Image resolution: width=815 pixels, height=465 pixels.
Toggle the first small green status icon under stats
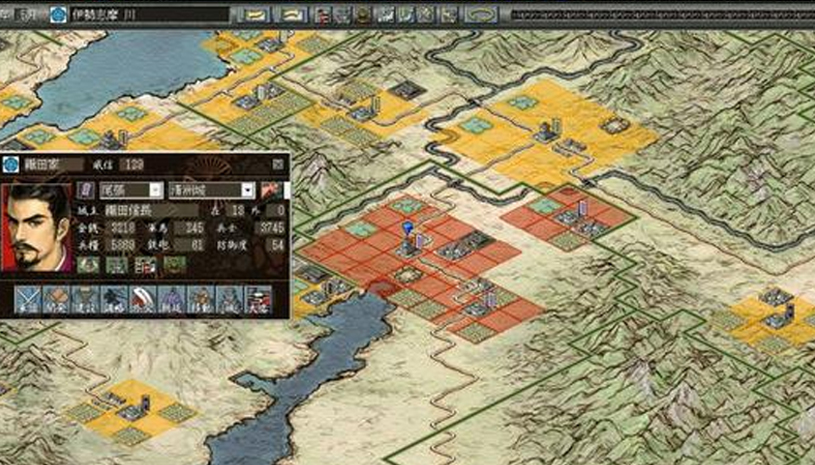click(89, 264)
